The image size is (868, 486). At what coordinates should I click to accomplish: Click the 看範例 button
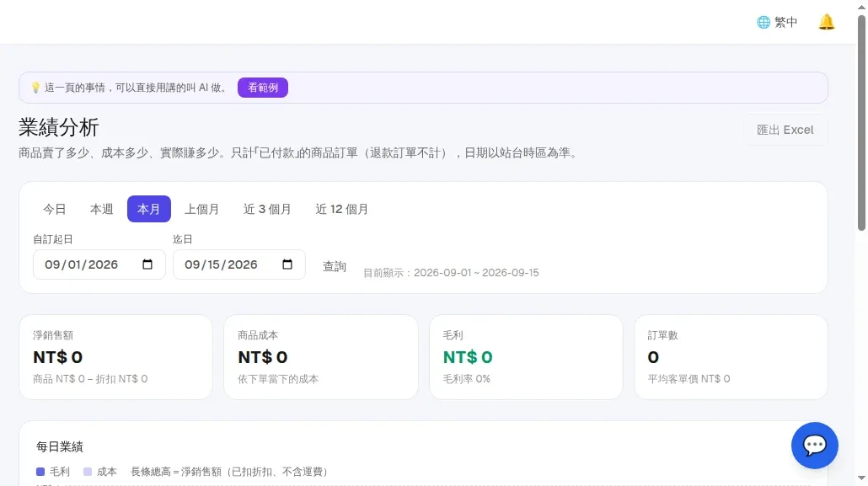(263, 88)
